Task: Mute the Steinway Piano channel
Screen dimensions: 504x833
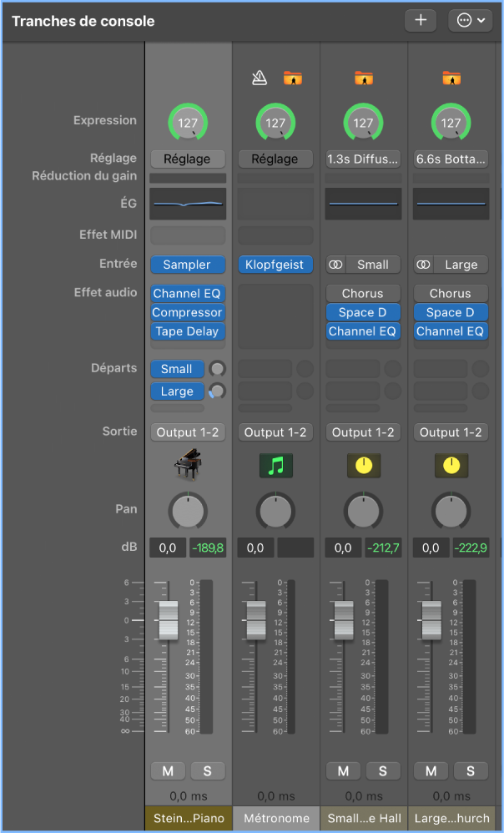Action: coord(168,770)
